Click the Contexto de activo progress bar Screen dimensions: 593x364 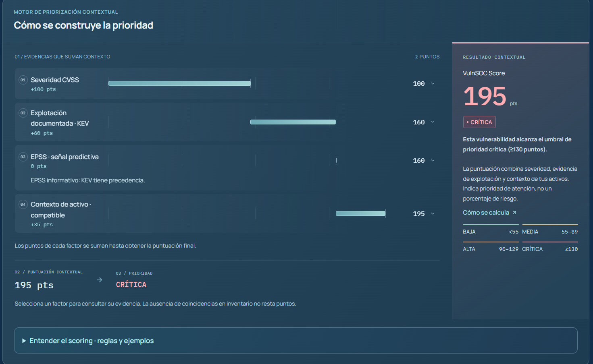tap(360, 213)
